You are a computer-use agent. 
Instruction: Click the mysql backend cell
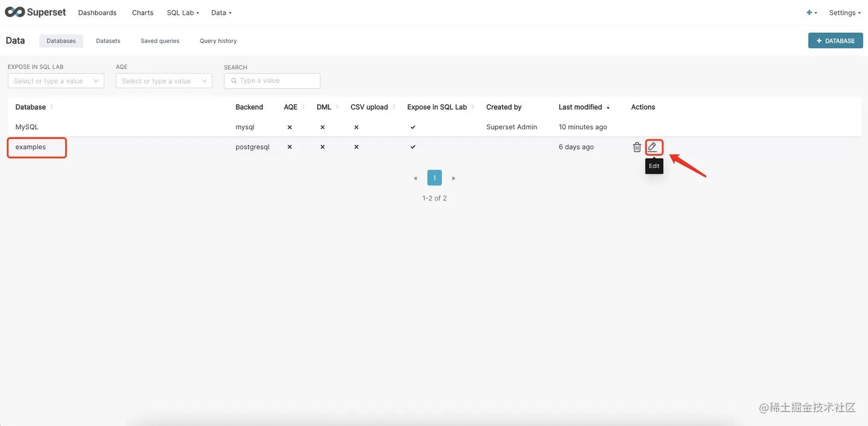245,127
